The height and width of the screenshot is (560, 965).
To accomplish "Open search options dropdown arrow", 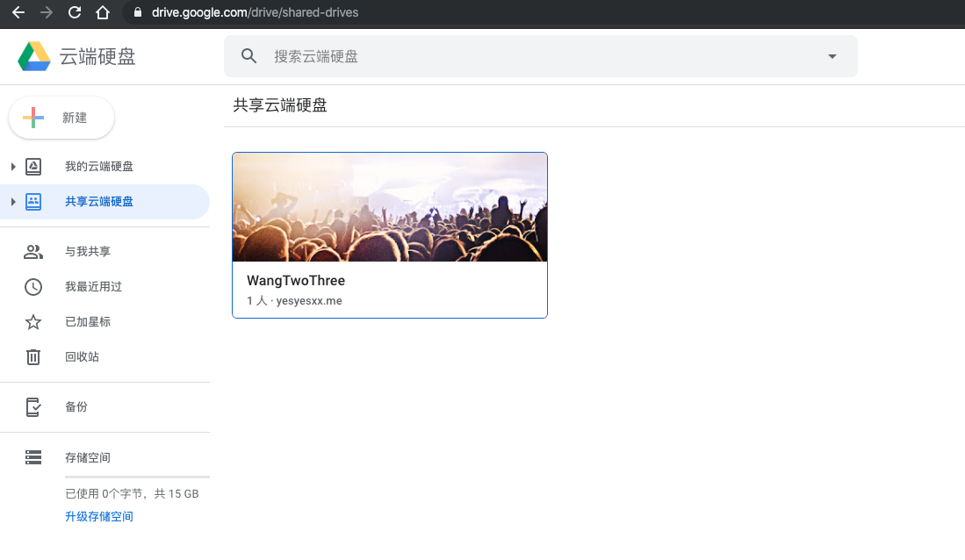I will pos(832,56).
